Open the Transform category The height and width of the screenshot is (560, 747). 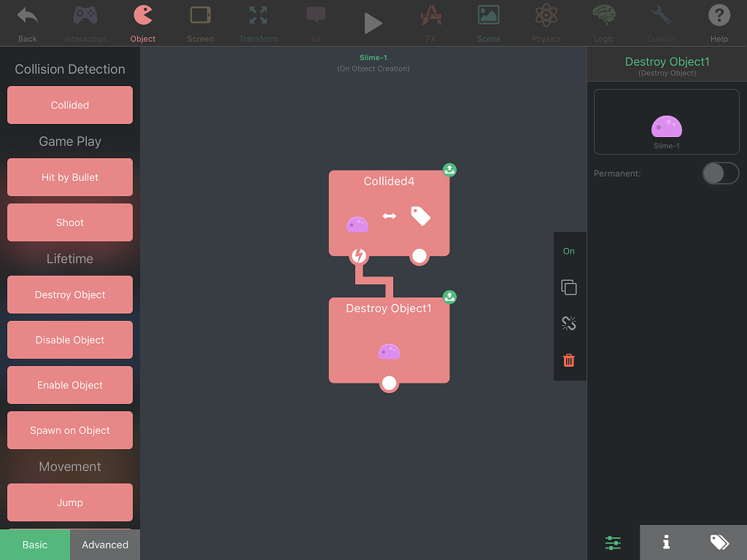tap(258, 23)
